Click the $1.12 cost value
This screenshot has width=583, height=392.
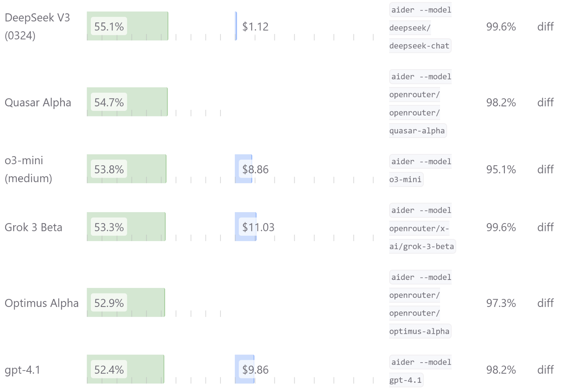(255, 27)
